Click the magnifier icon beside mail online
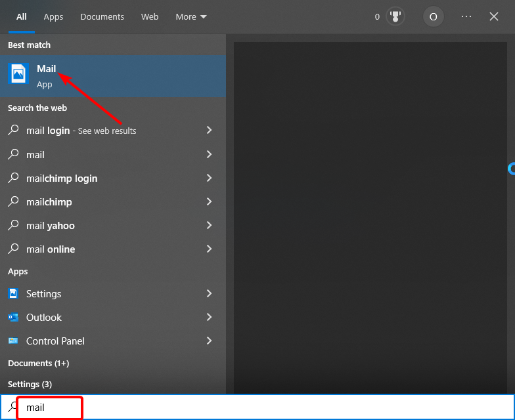 (x=13, y=249)
